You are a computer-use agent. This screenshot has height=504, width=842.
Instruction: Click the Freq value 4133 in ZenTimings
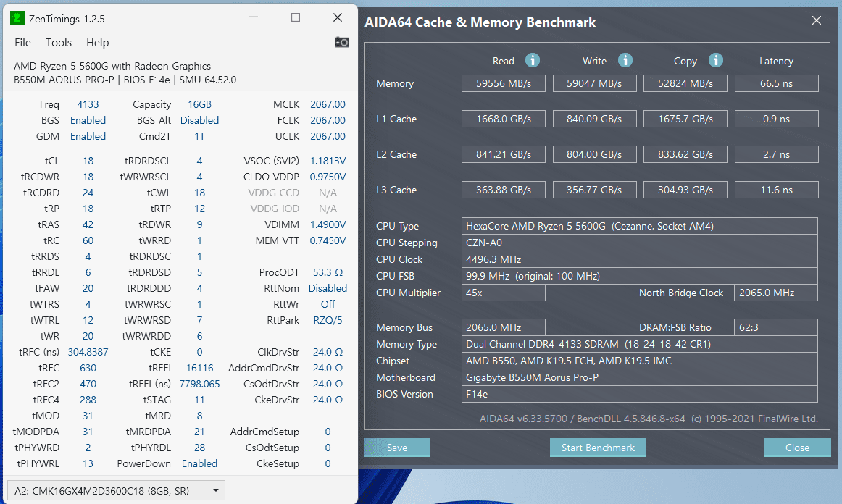tap(88, 105)
